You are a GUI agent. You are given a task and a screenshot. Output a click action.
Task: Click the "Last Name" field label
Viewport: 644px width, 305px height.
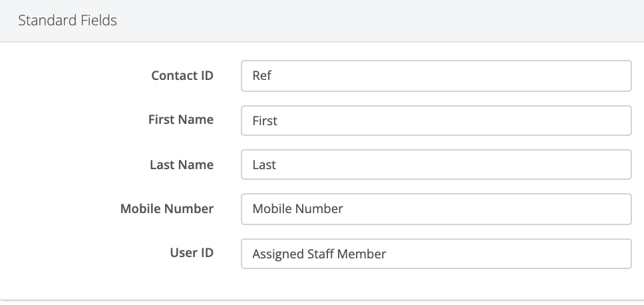click(x=182, y=164)
